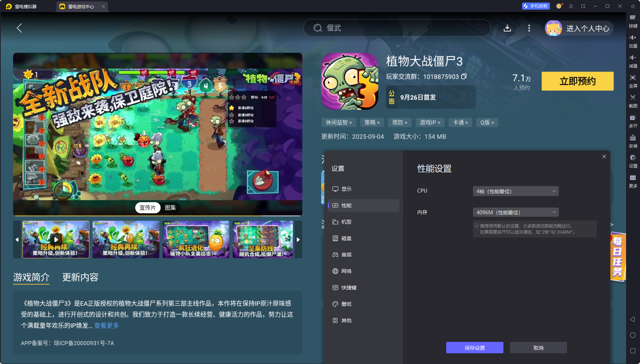640x364 pixels.
Task: Open multi-instance 多开 sidebar icon
Action: [x=633, y=121]
